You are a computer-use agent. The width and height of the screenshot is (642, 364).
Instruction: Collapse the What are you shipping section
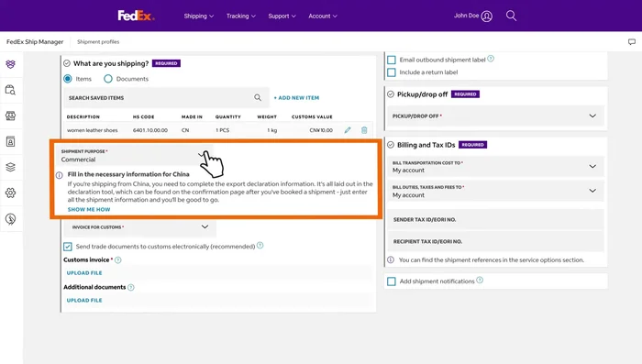click(67, 63)
